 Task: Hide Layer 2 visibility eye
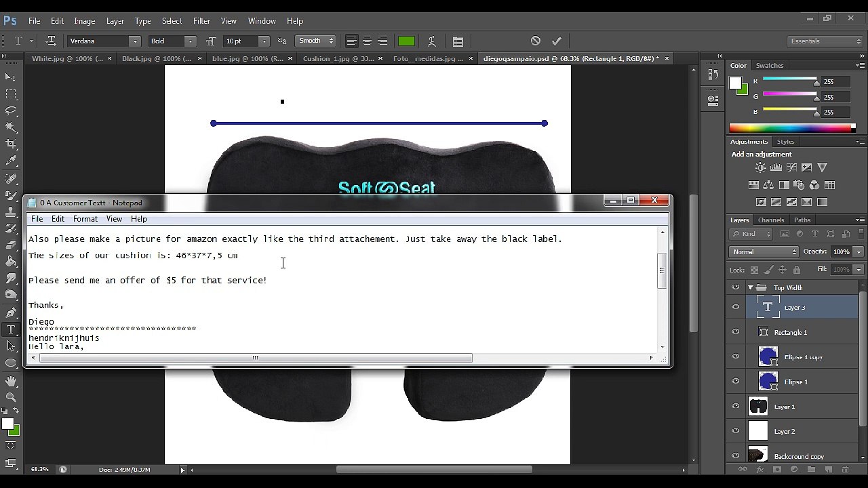point(736,431)
